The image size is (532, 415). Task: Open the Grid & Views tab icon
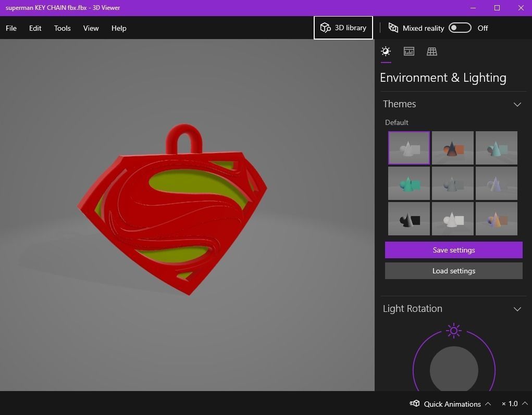click(431, 52)
